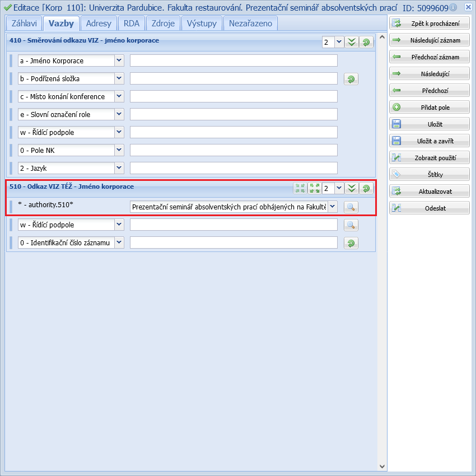476x476 pixels.
Task: Open the '2 - Jazyk' subfield dropdown
Action: click(x=119, y=168)
